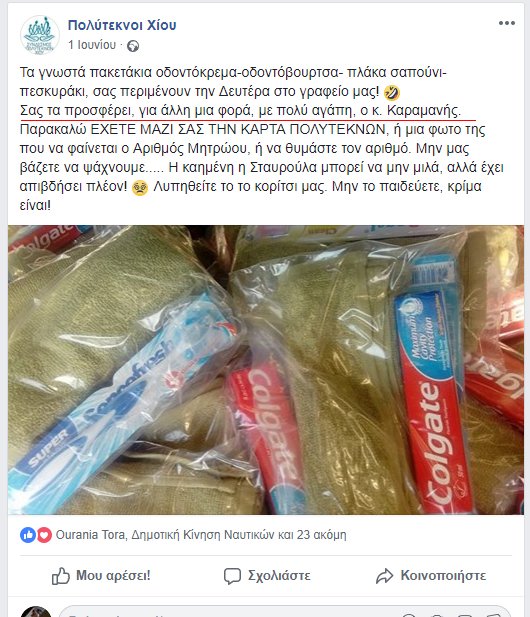Open the Πολύτεκνοι Χίου page link

(x=122, y=25)
